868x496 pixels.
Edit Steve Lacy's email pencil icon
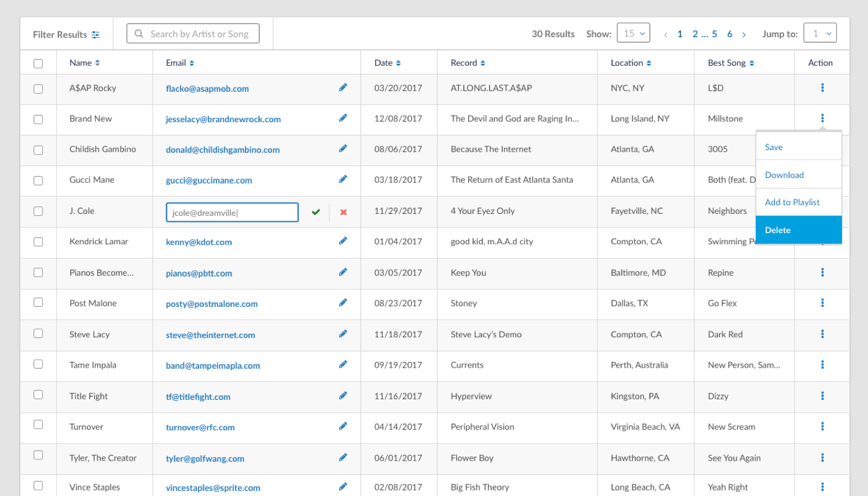click(343, 334)
